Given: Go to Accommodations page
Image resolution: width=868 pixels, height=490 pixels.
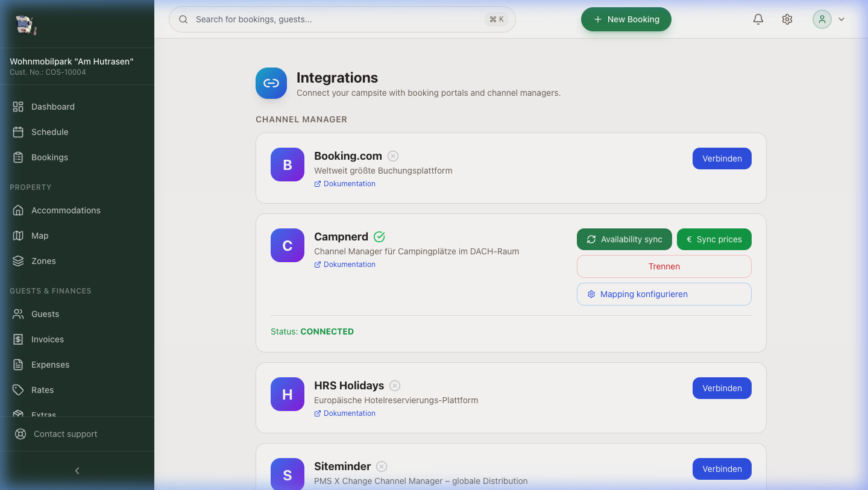Looking at the screenshot, I should [x=77, y=210].
